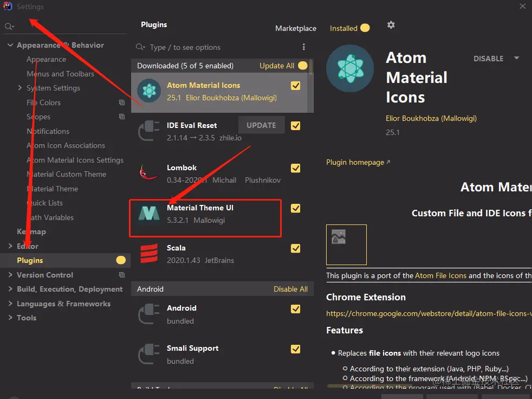Uncheck Smali Support plugin checkbox
Image resolution: width=532 pixels, height=399 pixels.
[x=295, y=349]
